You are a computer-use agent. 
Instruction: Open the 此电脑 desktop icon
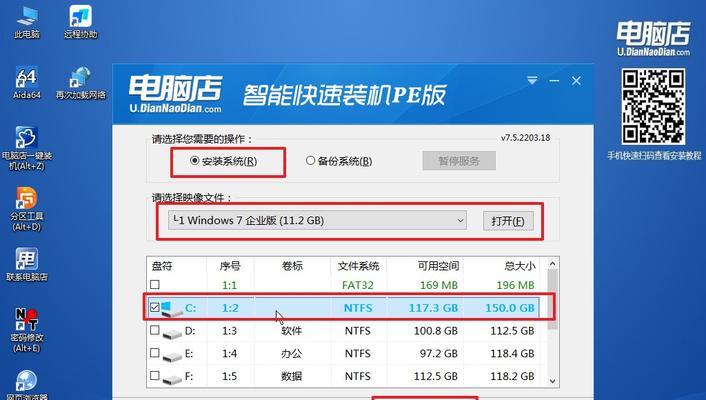[x=27, y=22]
